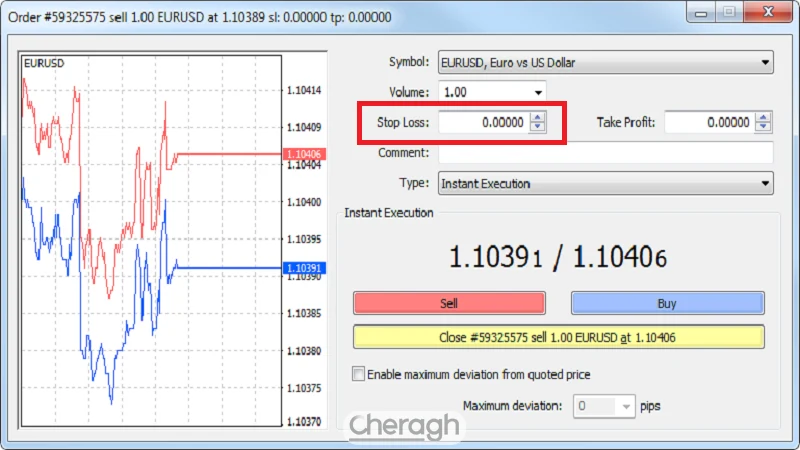Image resolution: width=800 pixels, height=450 pixels.
Task: Expand the Volume dropdown
Action: click(539, 92)
